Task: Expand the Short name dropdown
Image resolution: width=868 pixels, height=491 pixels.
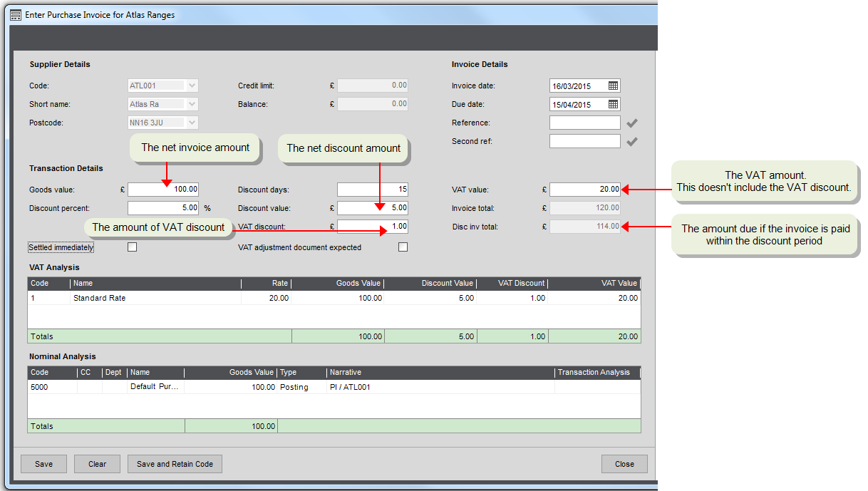Action: 192,104
